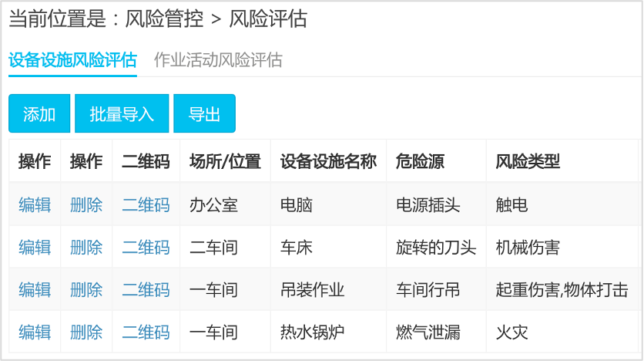The width and height of the screenshot is (644, 361).
Task: Click 风险评估 in the breadcrumb
Action: (268, 19)
